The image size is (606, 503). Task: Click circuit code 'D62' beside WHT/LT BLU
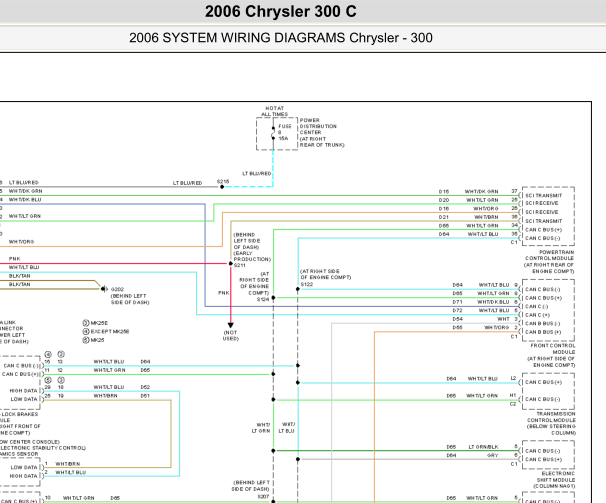(x=145, y=387)
